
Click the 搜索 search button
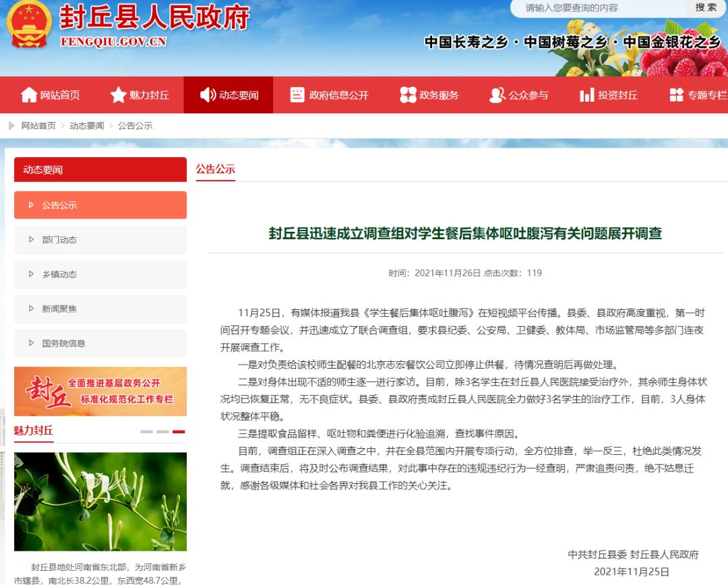pos(706,7)
